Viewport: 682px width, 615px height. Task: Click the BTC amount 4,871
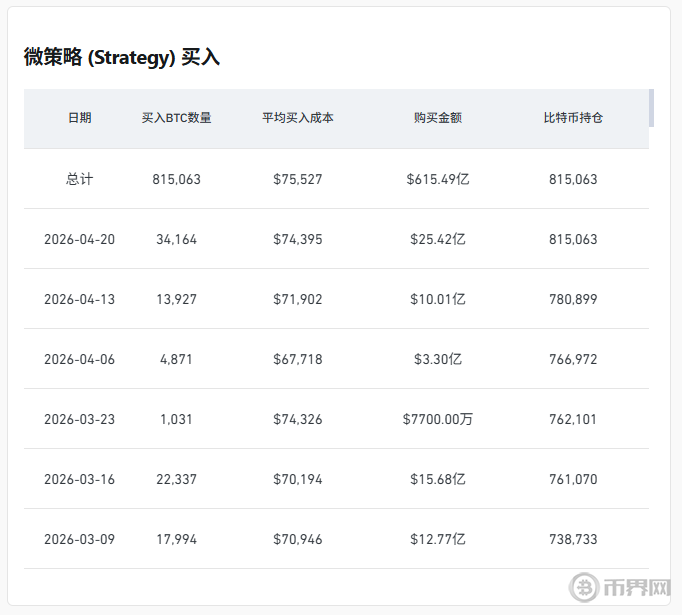click(176, 359)
